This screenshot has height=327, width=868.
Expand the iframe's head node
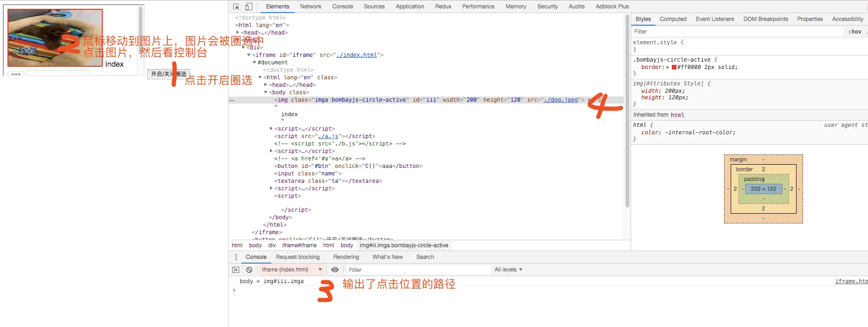(x=266, y=85)
